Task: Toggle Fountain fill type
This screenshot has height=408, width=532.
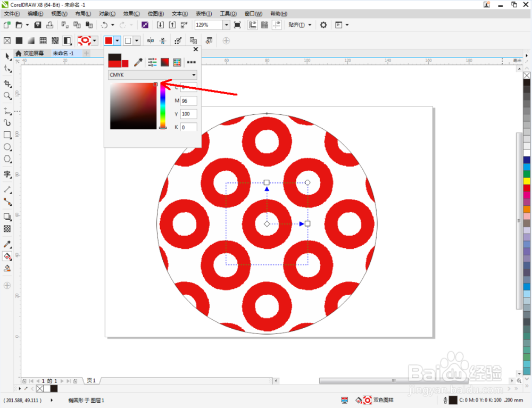Action: (x=31, y=41)
